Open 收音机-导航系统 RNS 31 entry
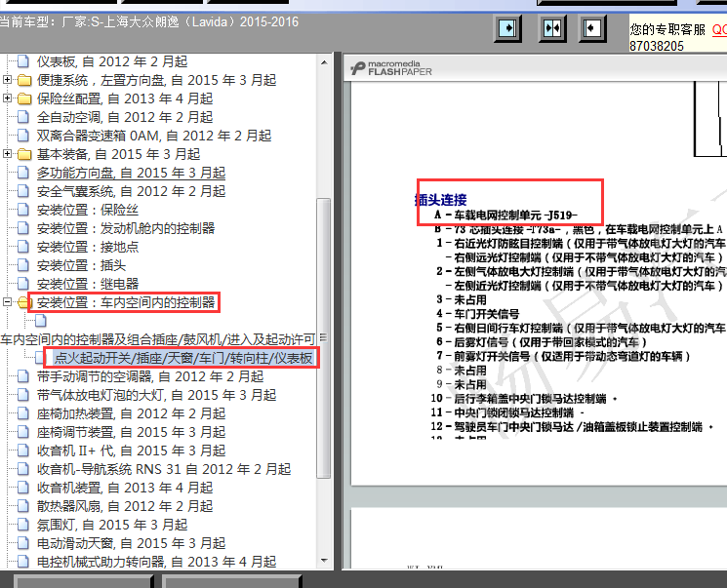The image size is (727, 588). click(164, 469)
